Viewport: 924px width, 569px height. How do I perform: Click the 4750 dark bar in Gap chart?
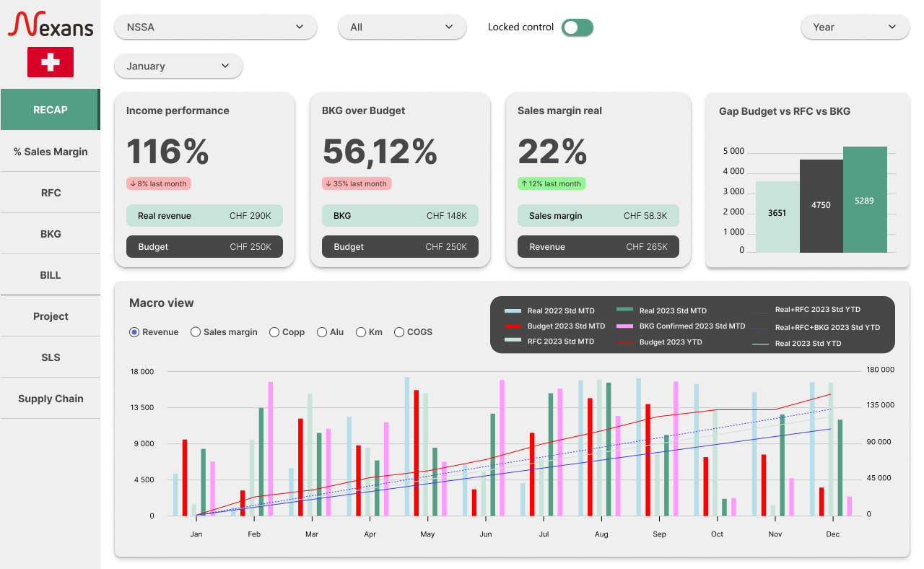821,206
